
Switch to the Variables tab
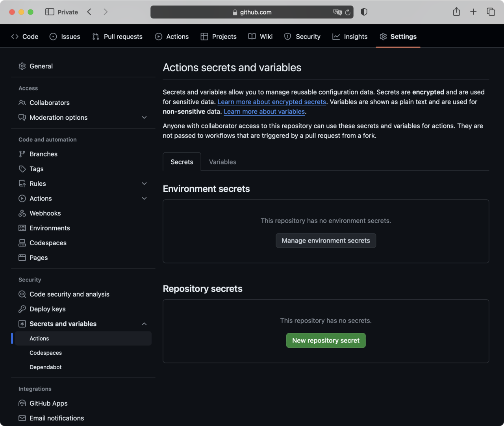pos(222,162)
